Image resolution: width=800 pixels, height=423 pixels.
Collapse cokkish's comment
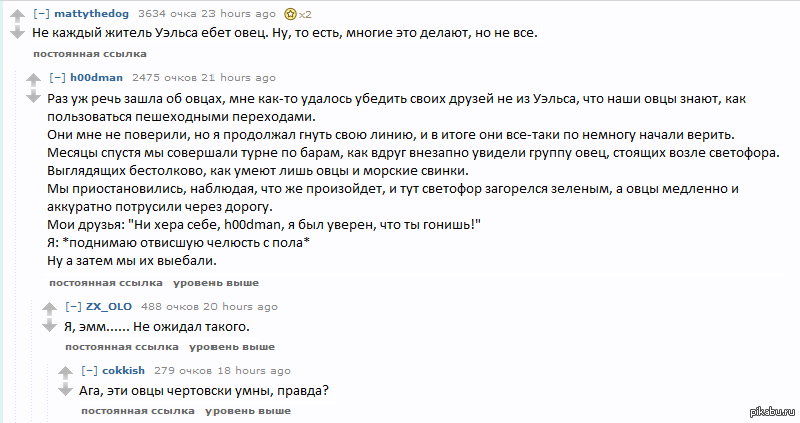tap(89, 370)
